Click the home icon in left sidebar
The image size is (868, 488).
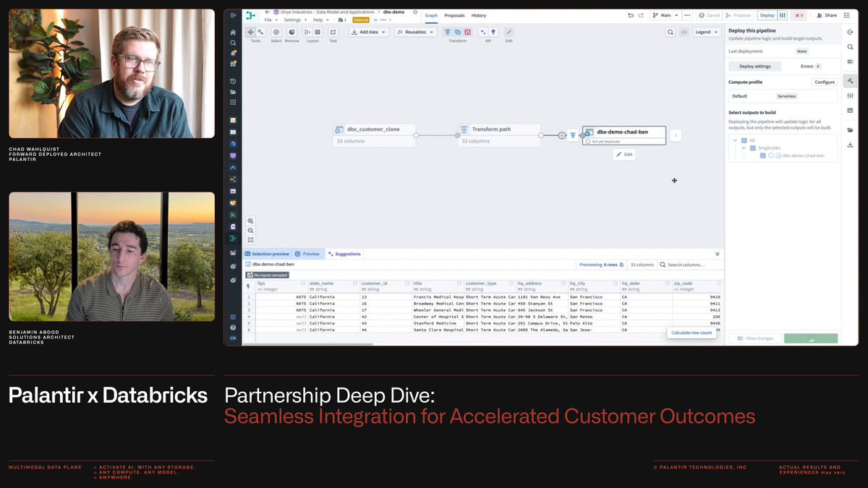pos(233,33)
